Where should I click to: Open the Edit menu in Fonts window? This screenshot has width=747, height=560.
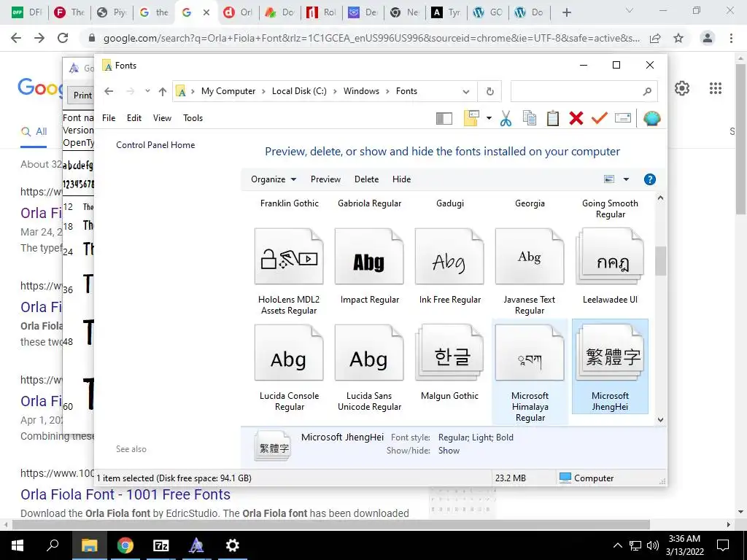click(134, 117)
